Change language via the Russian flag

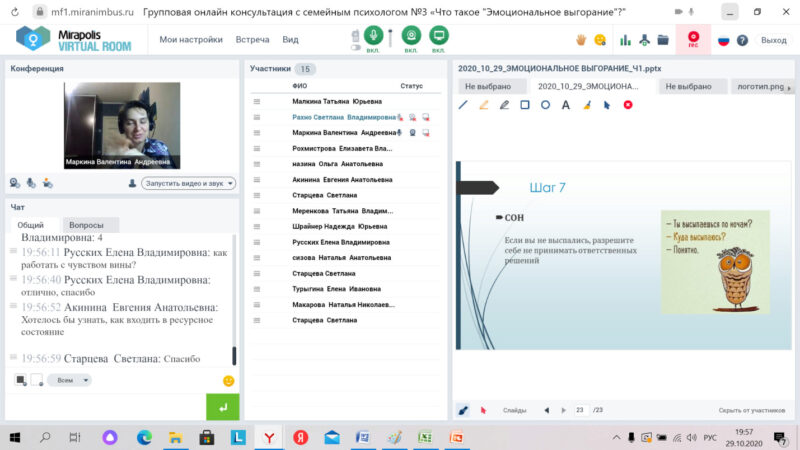click(x=723, y=40)
